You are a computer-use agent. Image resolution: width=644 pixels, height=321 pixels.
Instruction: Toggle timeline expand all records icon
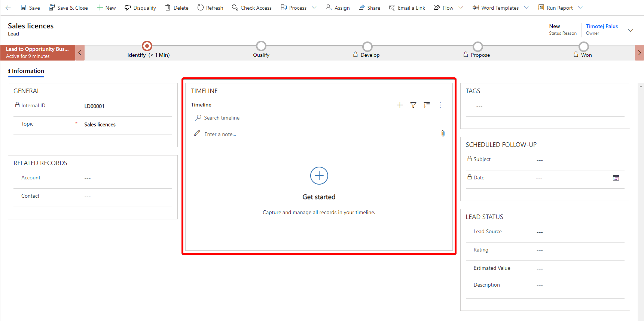(x=427, y=105)
